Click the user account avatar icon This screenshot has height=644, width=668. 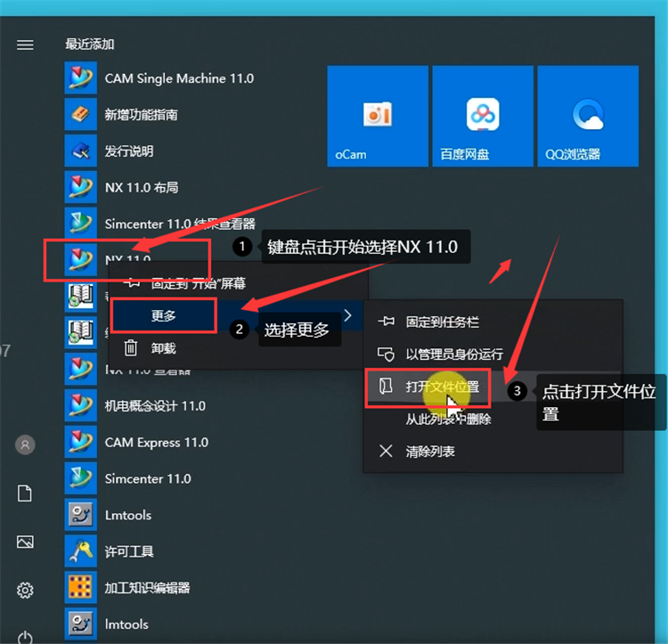(x=25, y=444)
